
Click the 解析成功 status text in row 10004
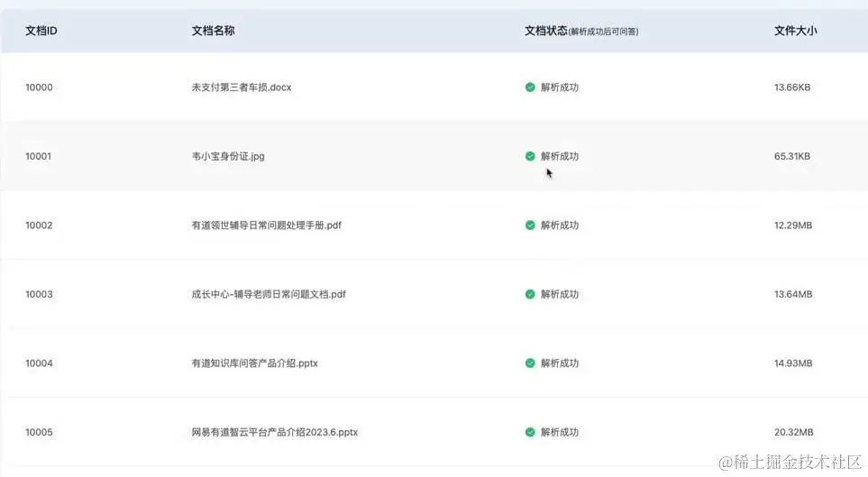(560, 362)
